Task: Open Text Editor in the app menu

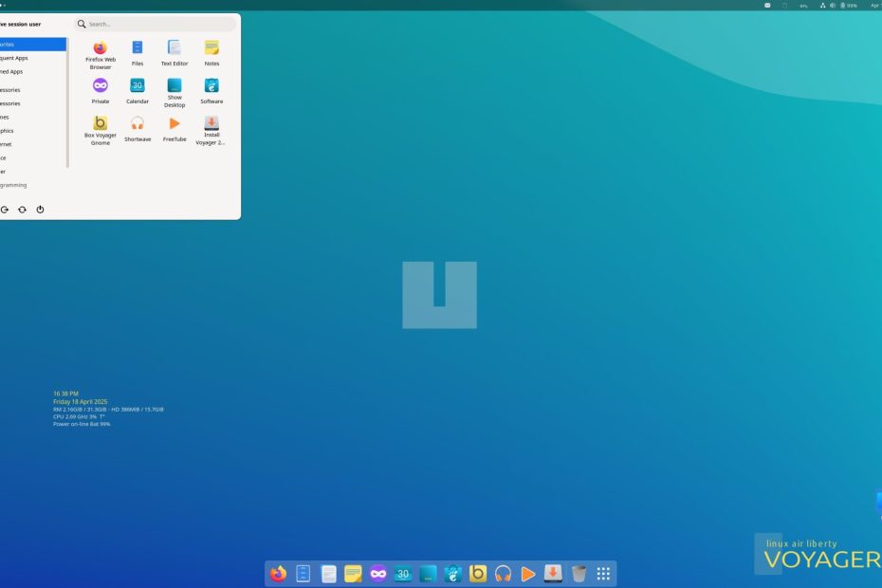Action: [175, 53]
